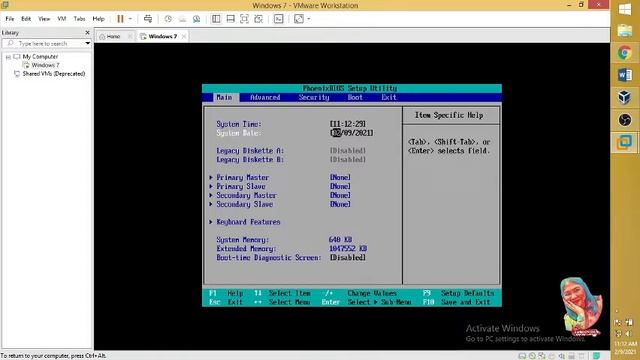The image size is (640, 360).
Task: Select My Computer in the library tree
Action: click(40, 57)
